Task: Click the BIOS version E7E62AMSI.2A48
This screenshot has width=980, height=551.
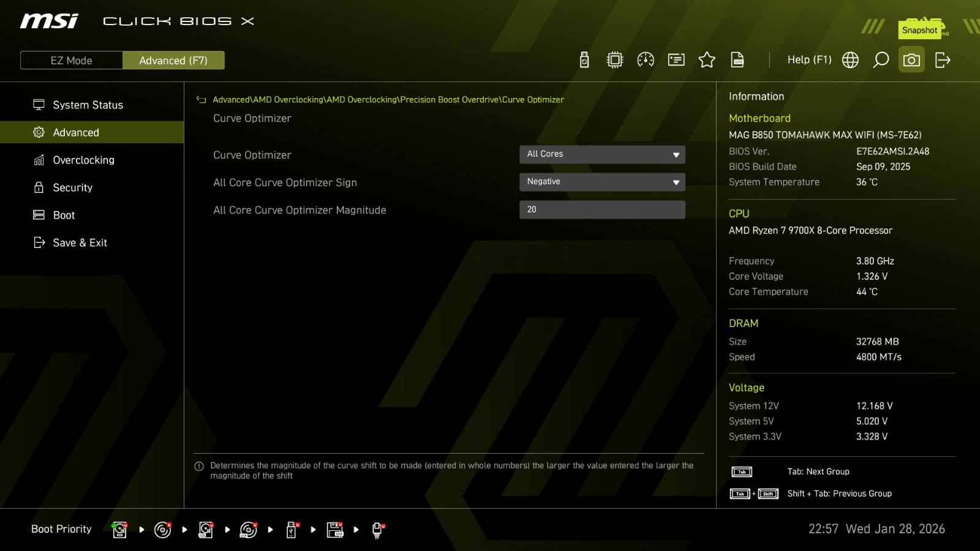Action: [x=892, y=151]
